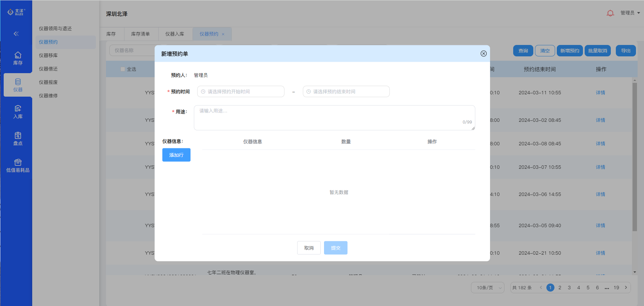Select 仪器移库 in the side menu
The image size is (644, 306).
pyautogui.click(x=48, y=55)
